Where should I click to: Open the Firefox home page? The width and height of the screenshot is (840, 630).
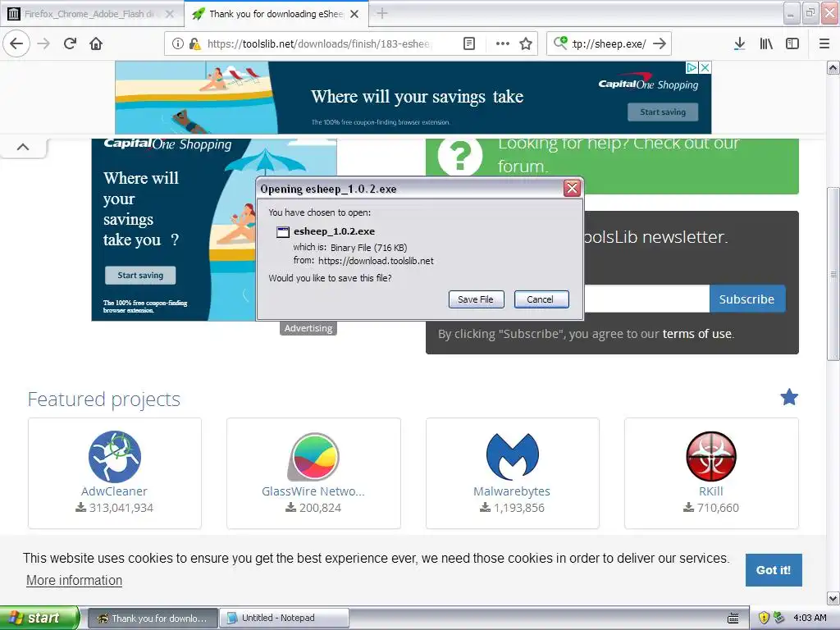96,43
